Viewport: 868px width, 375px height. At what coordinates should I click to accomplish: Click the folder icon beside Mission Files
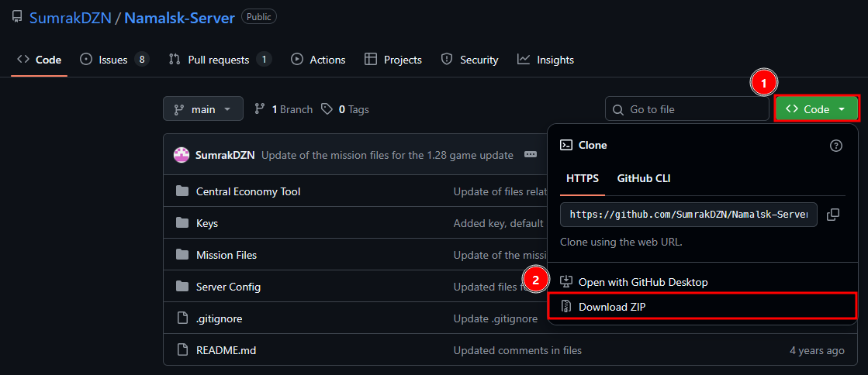[182, 255]
